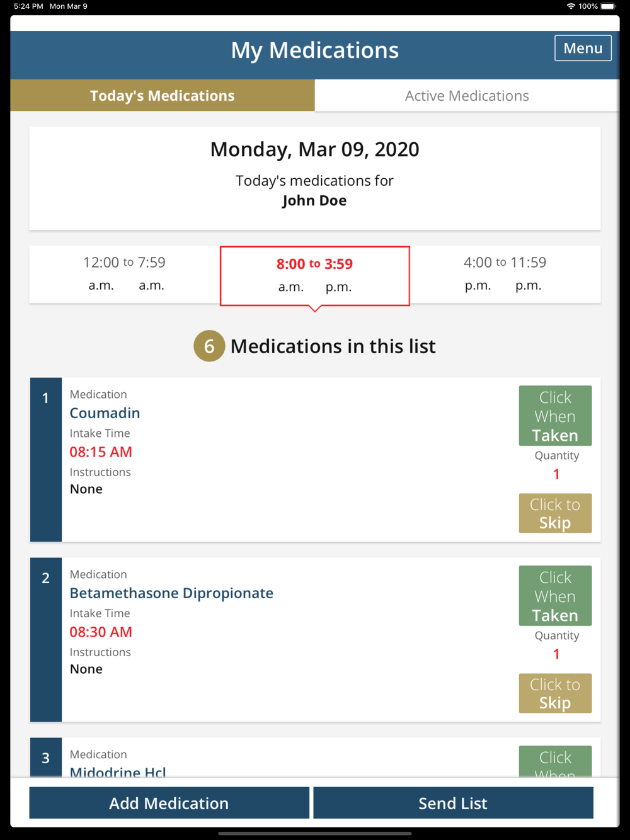Screen dimensions: 630x840
Task: Skip the Betamethasone Dipropionate dose
Action: point(555,693)
